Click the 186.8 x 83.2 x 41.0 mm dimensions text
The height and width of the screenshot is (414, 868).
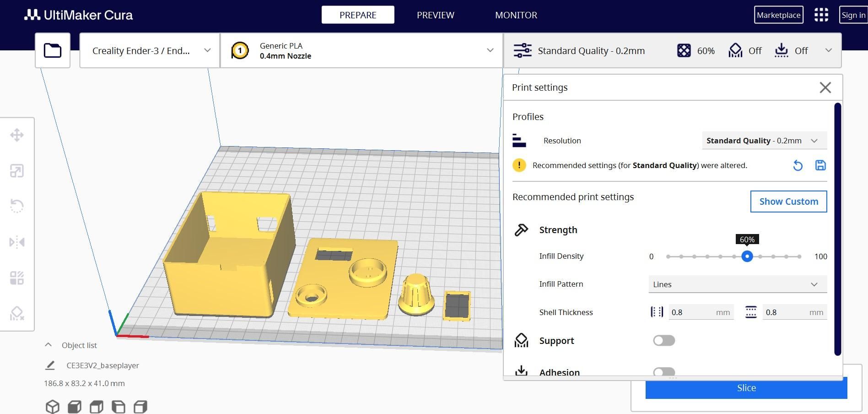(84, 383)
